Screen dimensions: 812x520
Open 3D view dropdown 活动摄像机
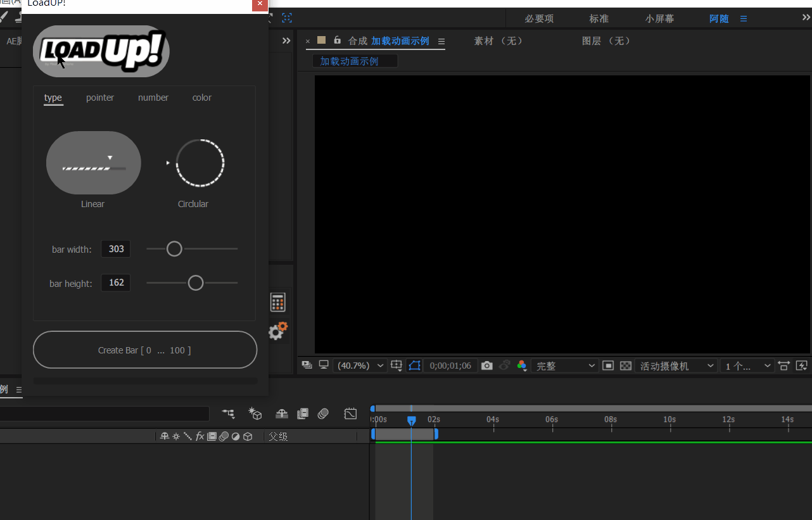(x=676, y=365)
